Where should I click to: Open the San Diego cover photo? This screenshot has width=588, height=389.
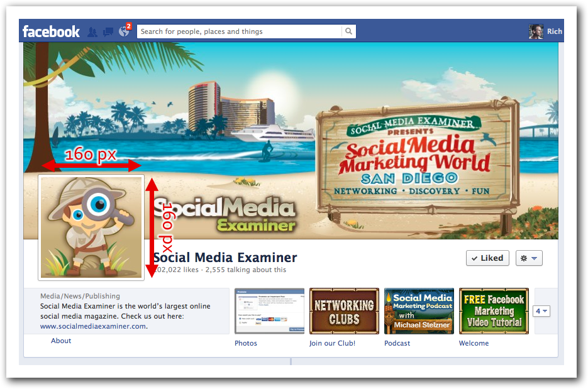[291, 141]
